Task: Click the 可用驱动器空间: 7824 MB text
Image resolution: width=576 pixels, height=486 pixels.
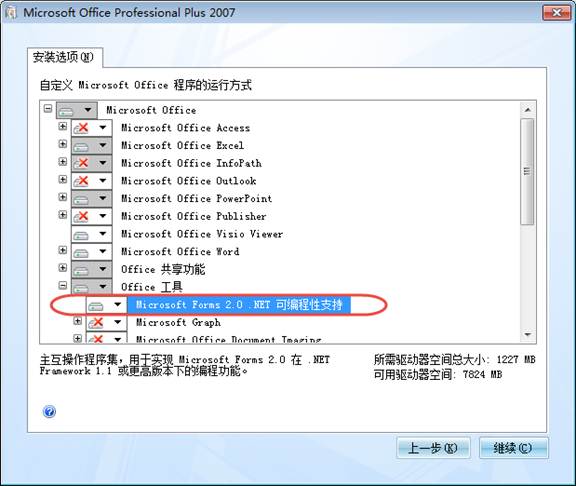Action: click(x=438, y=374)
